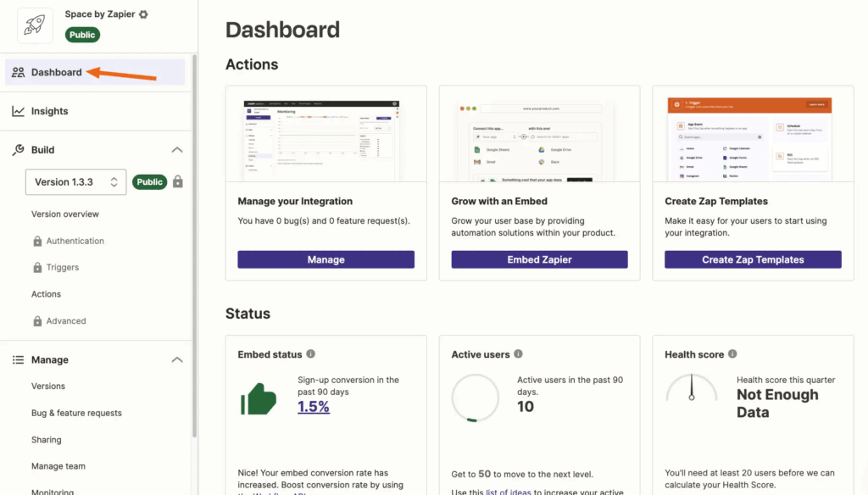Click the info icon next to Active users
868x495 pixels.
pos(519,354)
